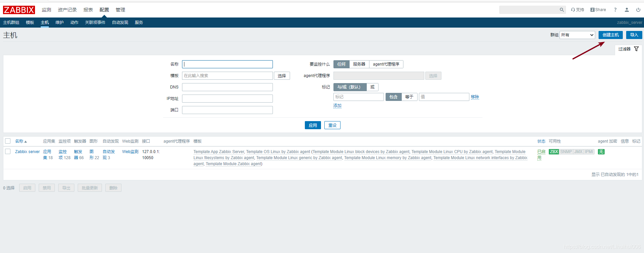Click the SNMP availability badge
This screenshot has height=253, width=644.
[566, 152]
